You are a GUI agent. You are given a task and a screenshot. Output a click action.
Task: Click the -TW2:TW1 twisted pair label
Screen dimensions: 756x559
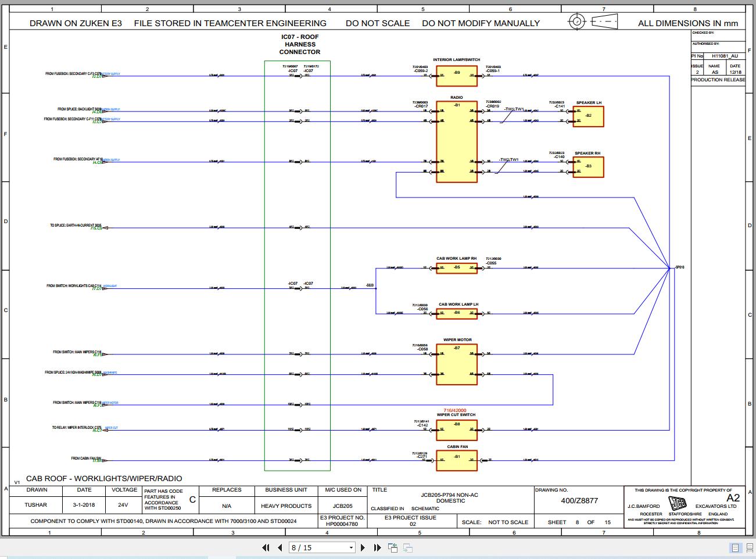pyautogui.click(x=508, y=159)
